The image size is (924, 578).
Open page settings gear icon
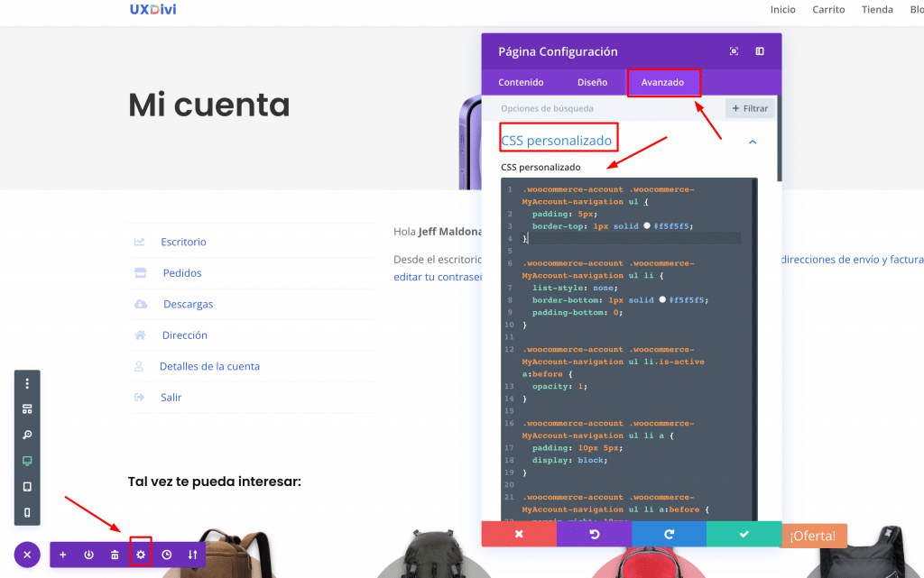point(141,555)
